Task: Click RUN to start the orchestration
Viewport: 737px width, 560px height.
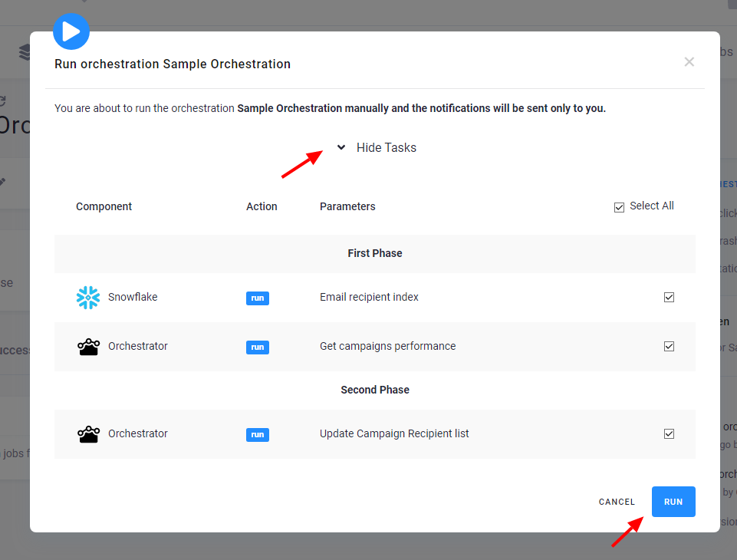Action: pyautogui.click(x=673, y=501)
